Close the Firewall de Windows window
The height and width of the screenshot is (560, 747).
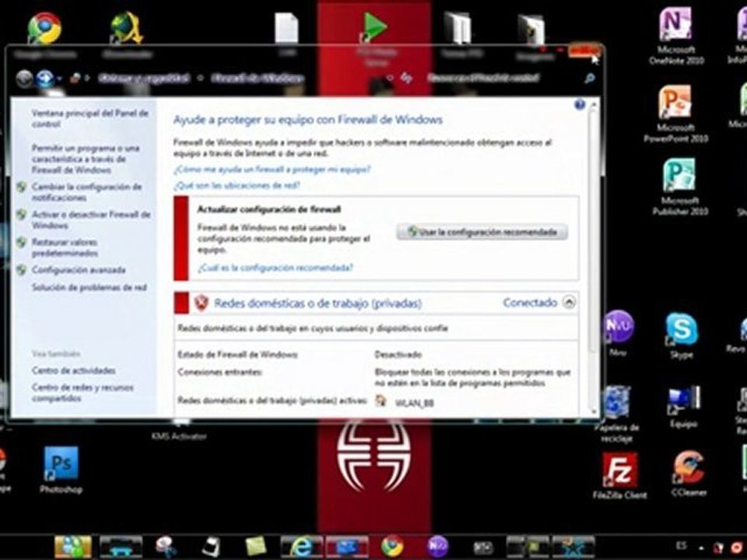[584, 50]
